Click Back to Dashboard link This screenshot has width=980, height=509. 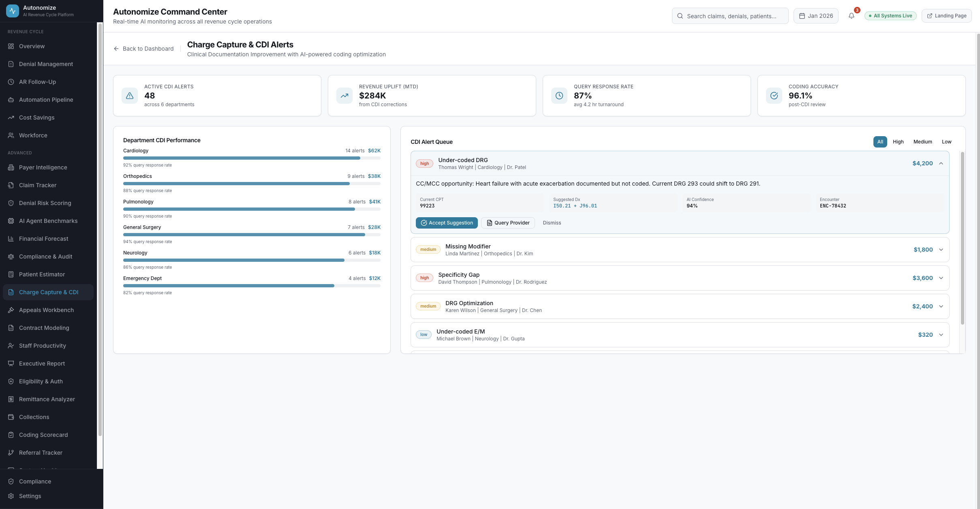[144, 49]
